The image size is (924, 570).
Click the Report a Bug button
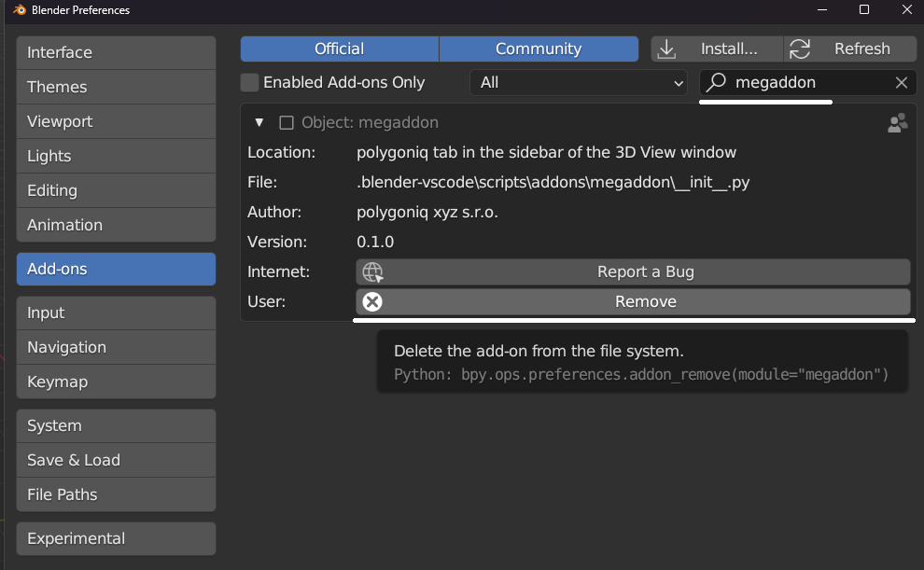pos(645,271)
